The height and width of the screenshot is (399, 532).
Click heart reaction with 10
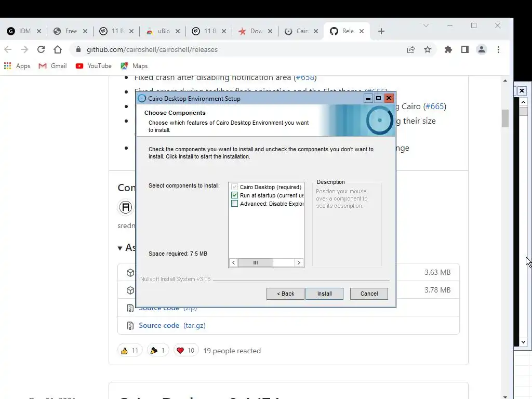click(185, 351)
